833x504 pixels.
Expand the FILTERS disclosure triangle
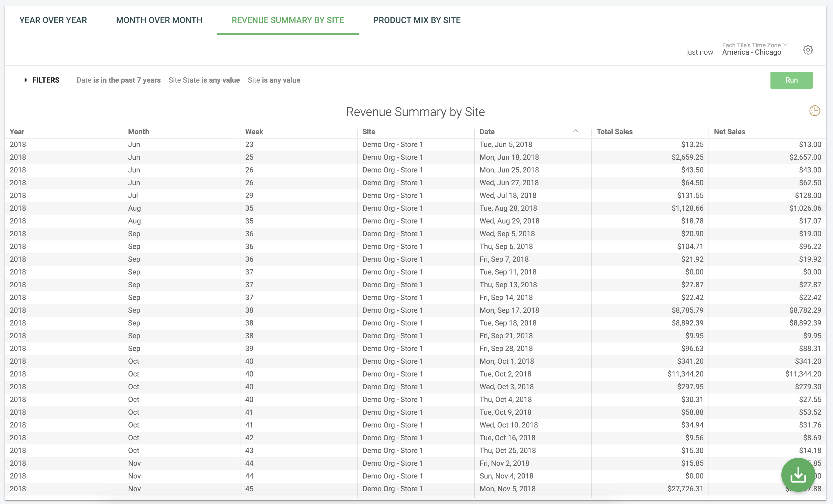25,80
